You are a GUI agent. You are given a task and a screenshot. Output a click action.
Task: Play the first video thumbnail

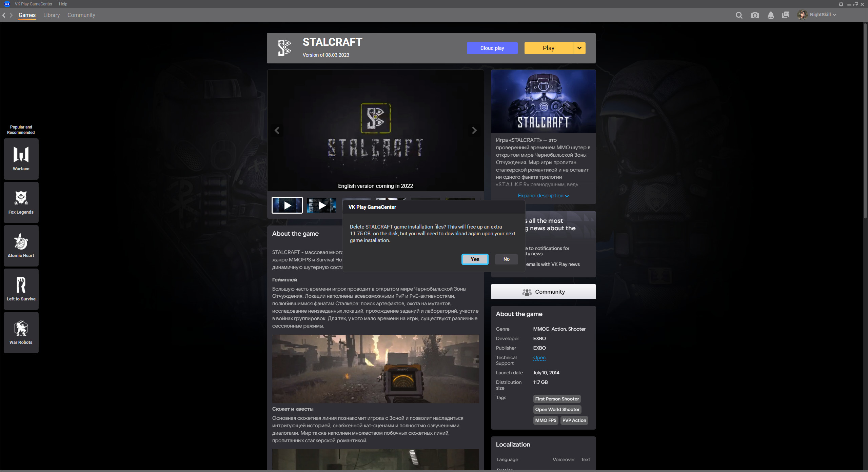pos(287,205)
